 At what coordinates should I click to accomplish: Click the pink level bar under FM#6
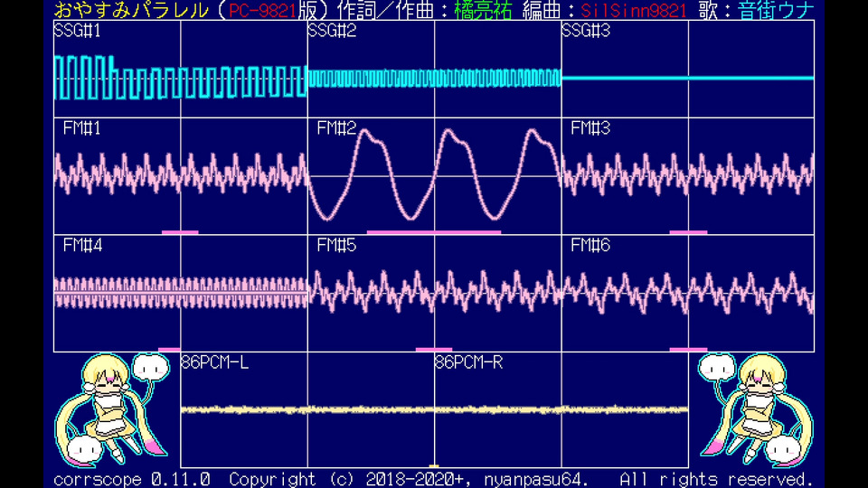click(688, 350)
